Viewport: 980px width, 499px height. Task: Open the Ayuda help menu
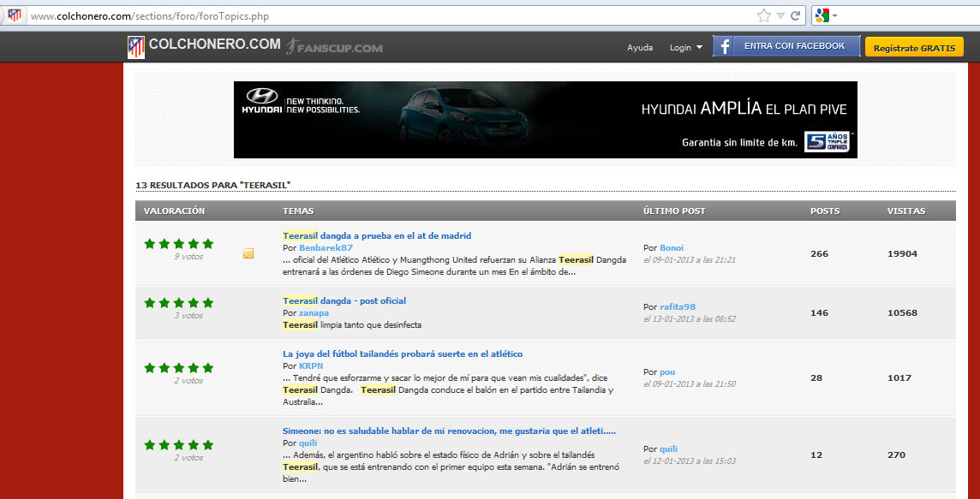tap(640, 47)
